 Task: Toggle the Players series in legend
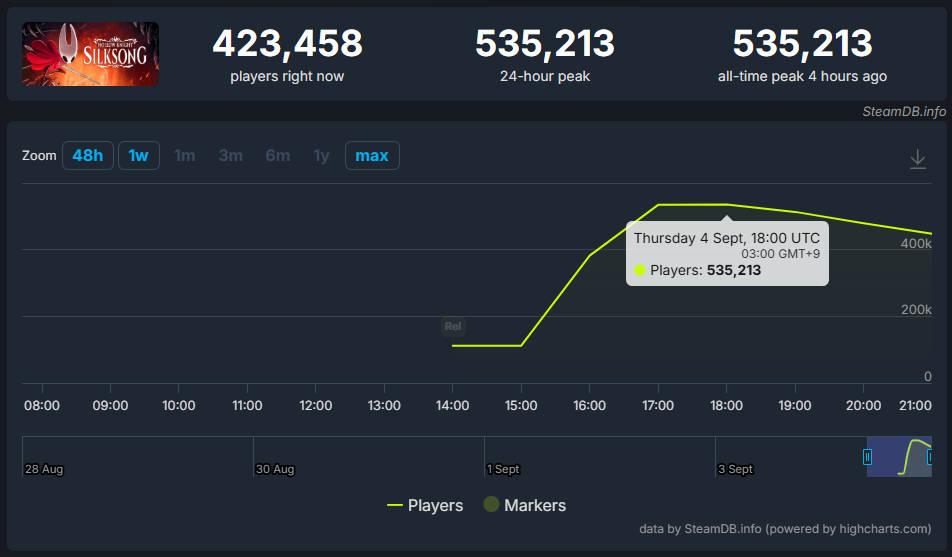(x=425, y=505)
